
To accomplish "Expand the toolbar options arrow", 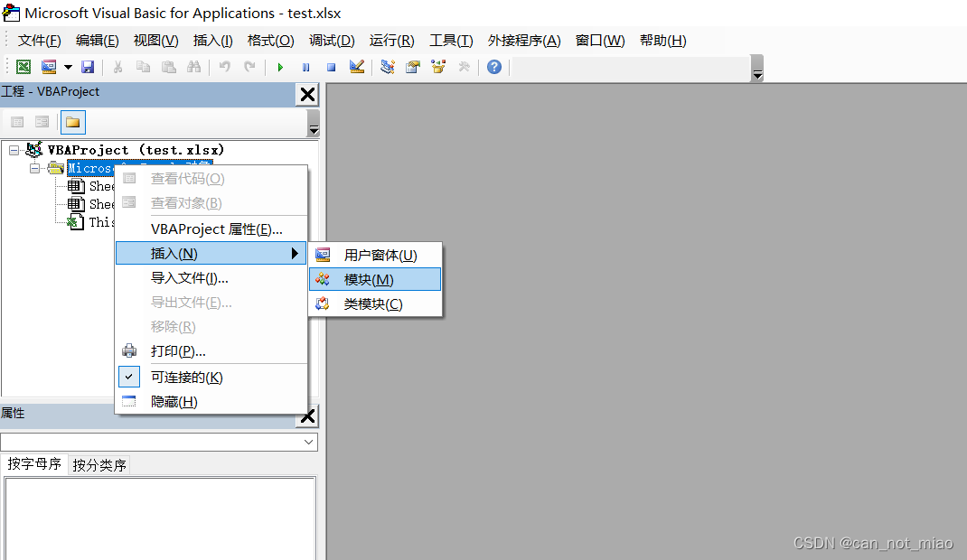I will [x=758, y=69].
